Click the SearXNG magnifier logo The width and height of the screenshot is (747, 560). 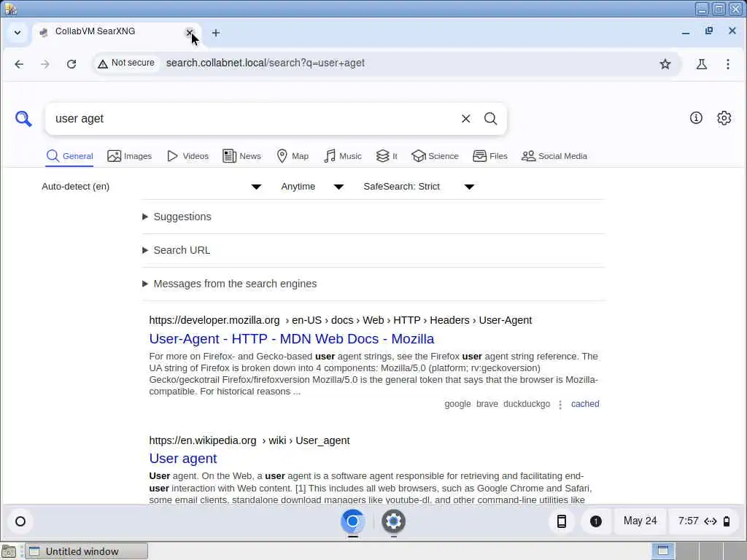point(23,119)
